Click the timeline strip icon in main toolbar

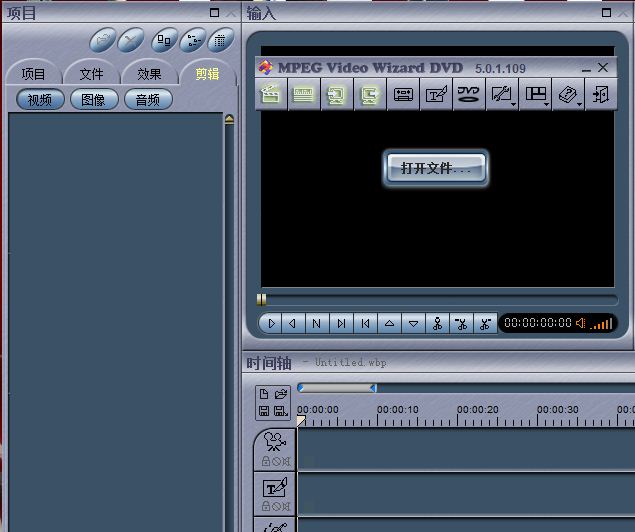[303, 95]
